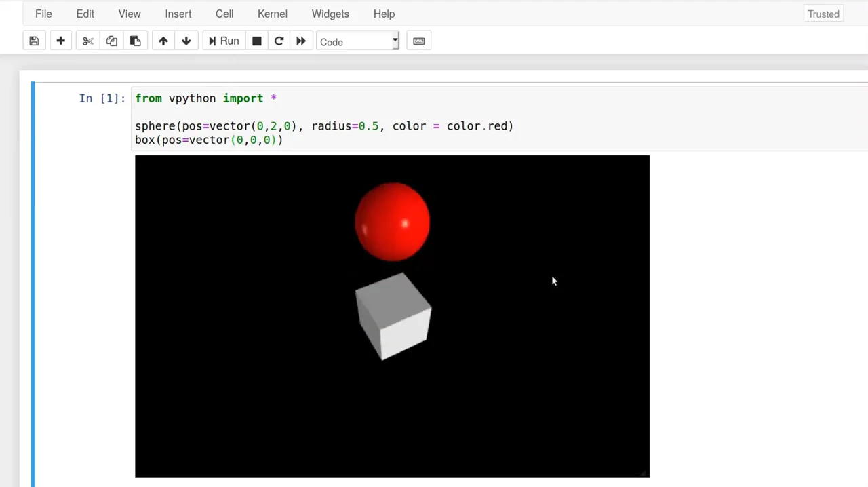Screen dimensions: 868x487
Task: Move selected cell down arrow
Action: [186, 41]
